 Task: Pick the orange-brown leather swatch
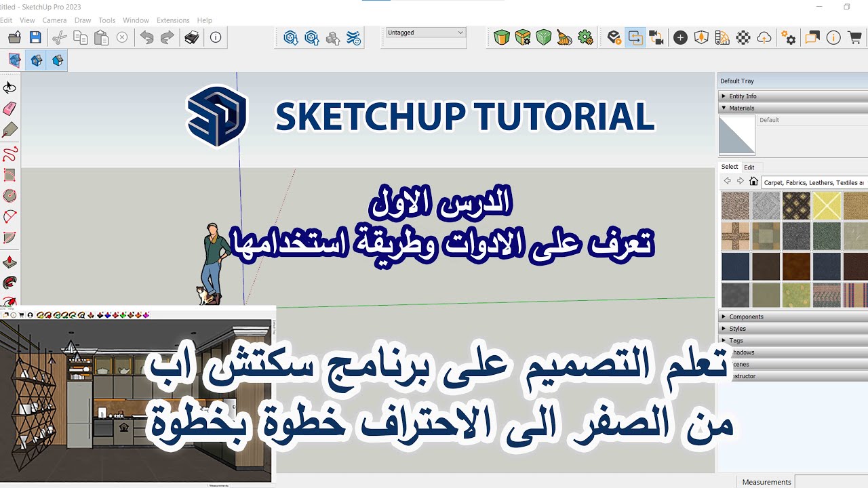(x=796, y=266)
